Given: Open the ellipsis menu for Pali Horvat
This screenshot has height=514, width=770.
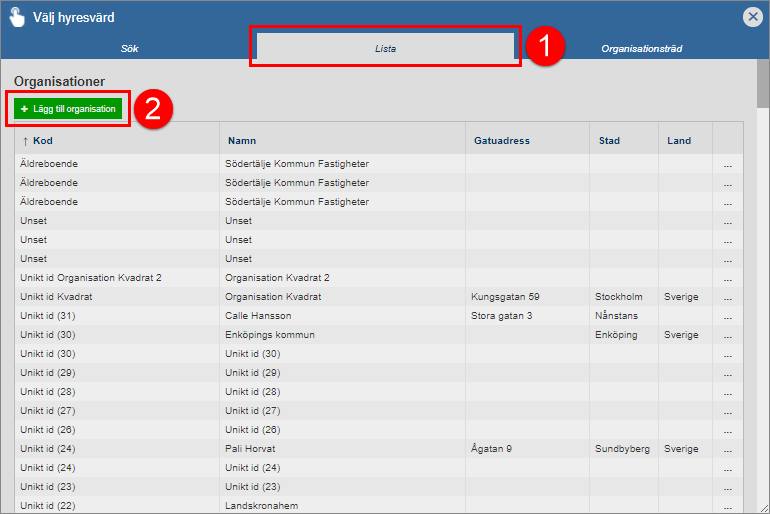Looking at the screenshot, I should pyautogui.click(x=728, y=450).
